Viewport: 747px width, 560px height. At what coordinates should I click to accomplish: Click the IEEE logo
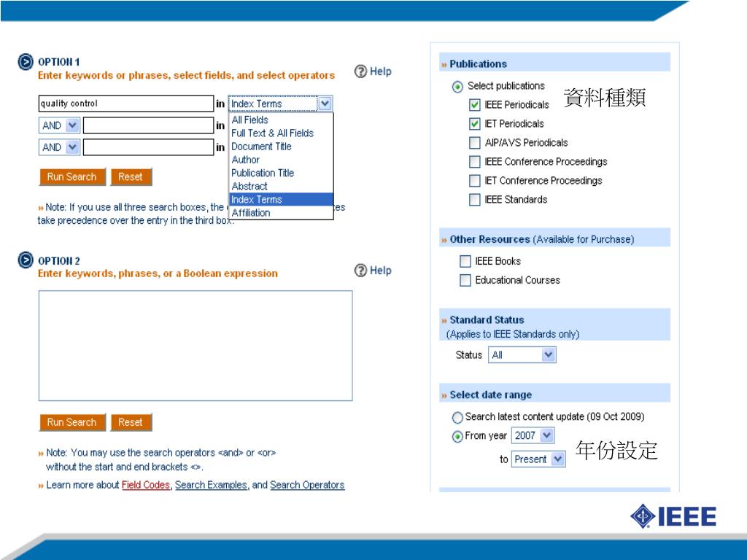coord(673,516)
